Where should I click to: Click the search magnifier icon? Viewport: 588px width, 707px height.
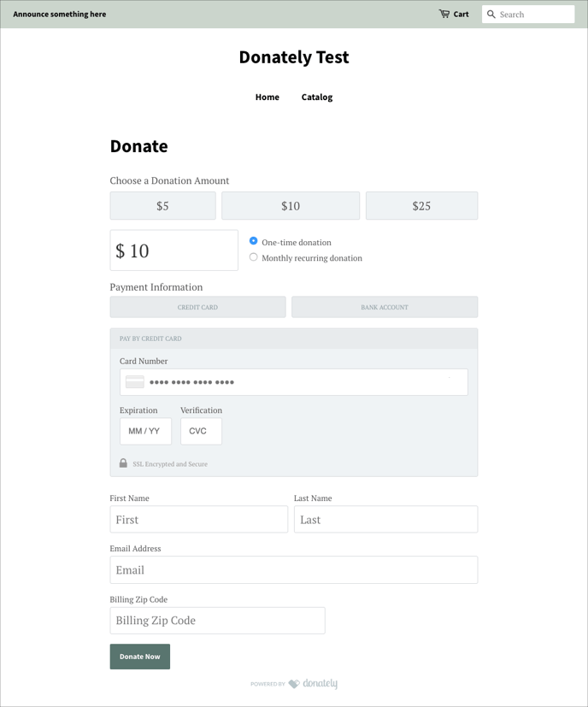[491, 15]
